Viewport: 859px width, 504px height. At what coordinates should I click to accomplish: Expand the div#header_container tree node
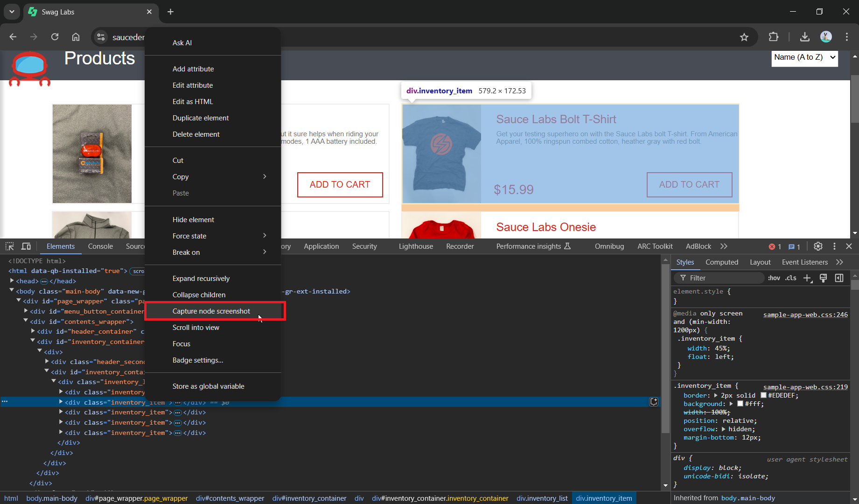coord(33,331)
